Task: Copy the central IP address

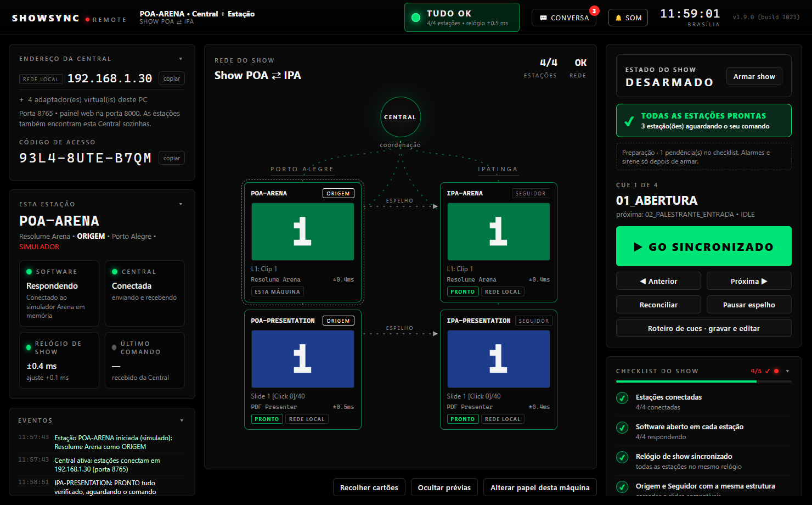Action: point(172,78)
